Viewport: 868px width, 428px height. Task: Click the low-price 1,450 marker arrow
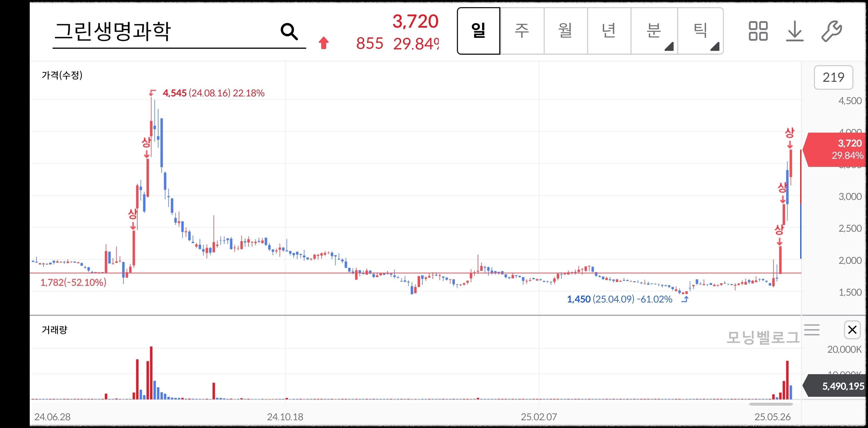pos(685,299)
